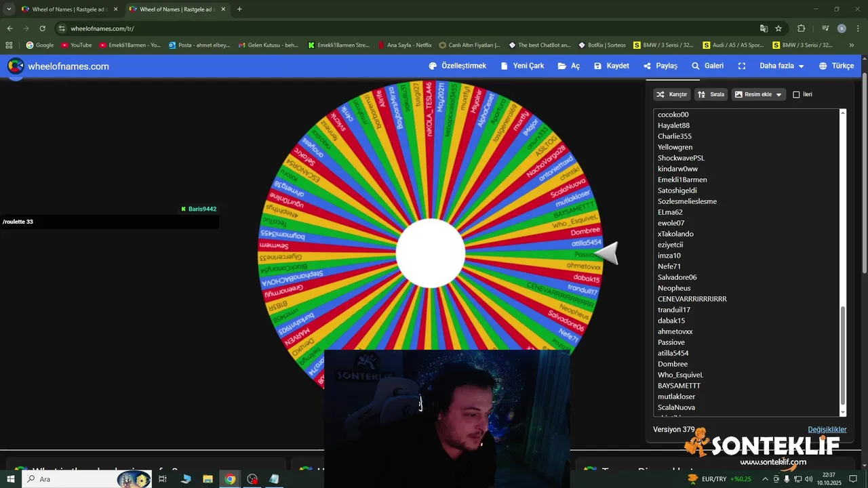Open the EUR/TRY widget in the taskbar
Image resolution: width=868 pixels, height=488 pixels.
pyautogui.click(x=719, y=479)
